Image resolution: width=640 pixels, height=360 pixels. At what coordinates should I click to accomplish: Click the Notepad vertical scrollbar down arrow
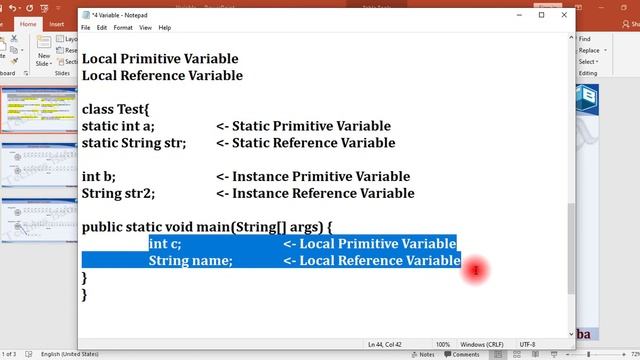[571, 333]
